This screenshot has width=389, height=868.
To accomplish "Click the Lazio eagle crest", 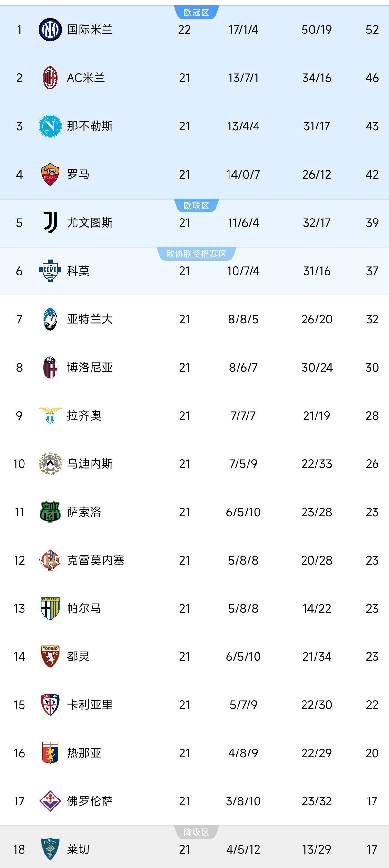I will (x=50, y=415).
